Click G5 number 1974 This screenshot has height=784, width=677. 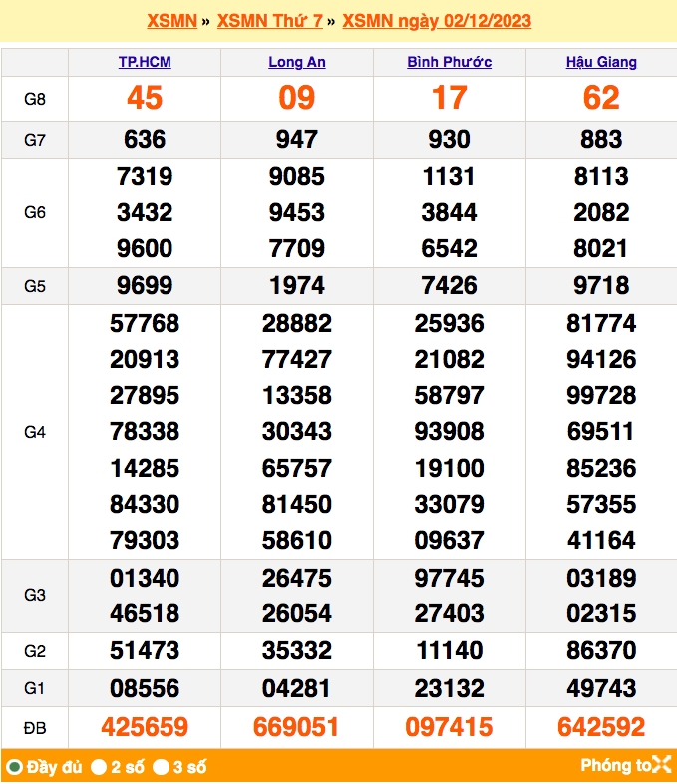pos(297,286)
